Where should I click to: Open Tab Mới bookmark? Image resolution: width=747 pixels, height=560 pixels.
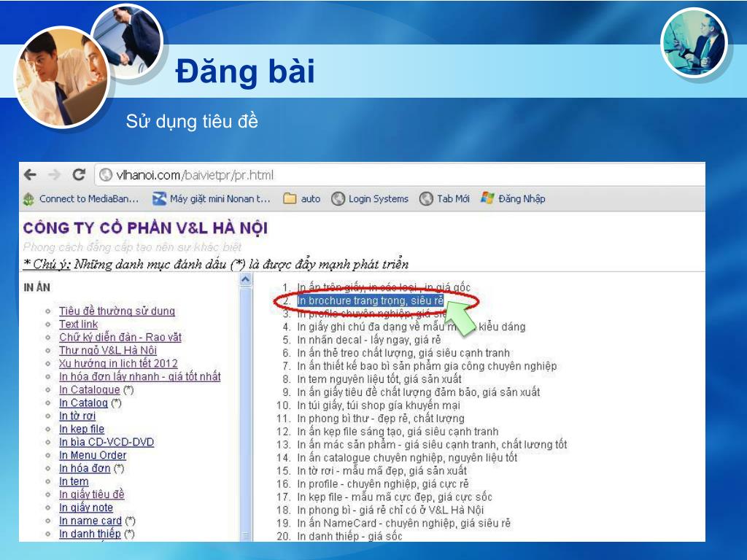[444, 198]
